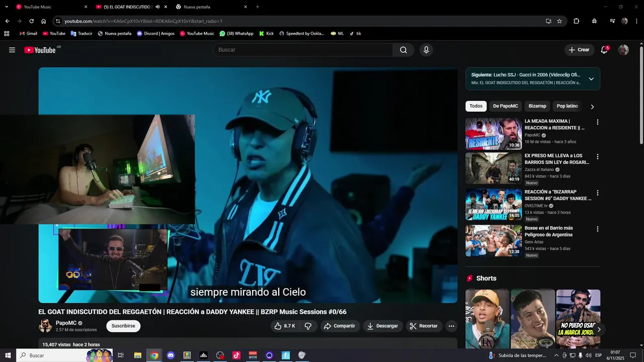Open LA MEADA MAXIMA video thumbnail
The height and width of the screenshot is (362, 644).
(494, 134)
